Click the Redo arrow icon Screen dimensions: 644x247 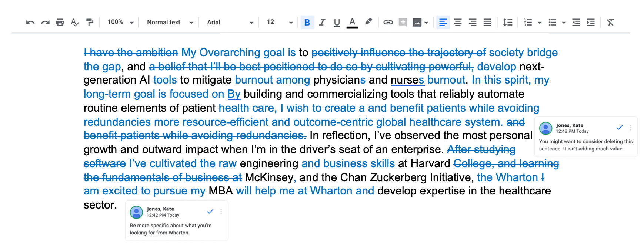tap(45, 23)
